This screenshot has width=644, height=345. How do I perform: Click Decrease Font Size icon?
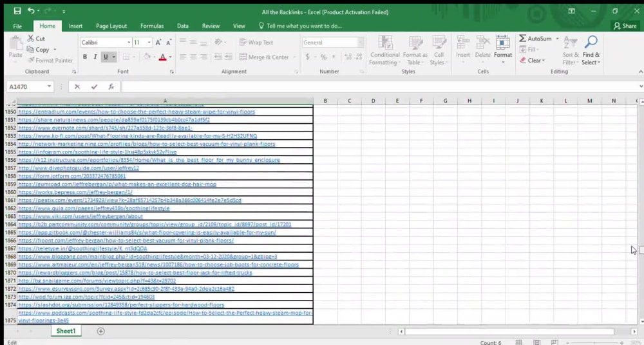(169, 43)
